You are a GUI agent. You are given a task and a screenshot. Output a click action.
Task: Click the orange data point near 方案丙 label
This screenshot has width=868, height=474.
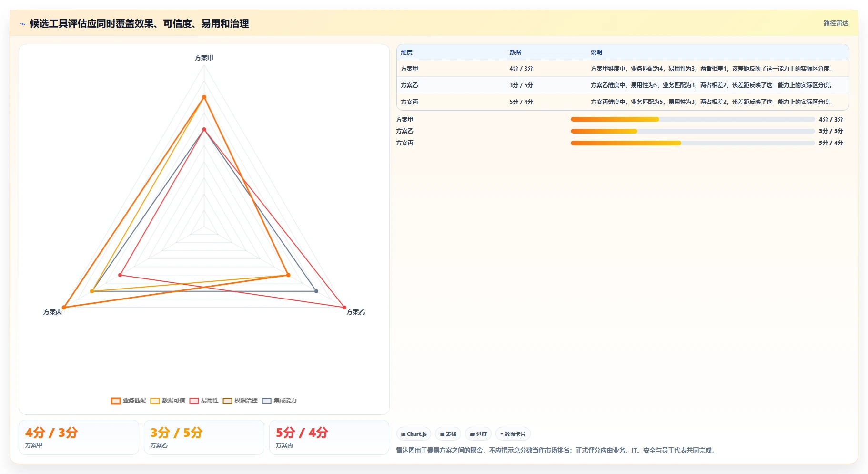pos(64,307)
